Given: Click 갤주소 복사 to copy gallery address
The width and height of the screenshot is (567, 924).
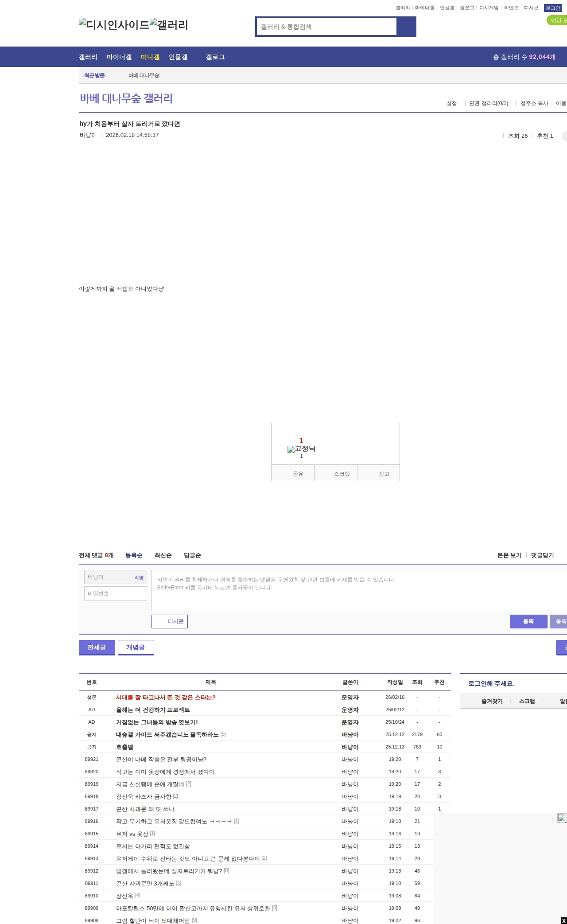Looking at the screenshot, I should [x=534, y=103].
